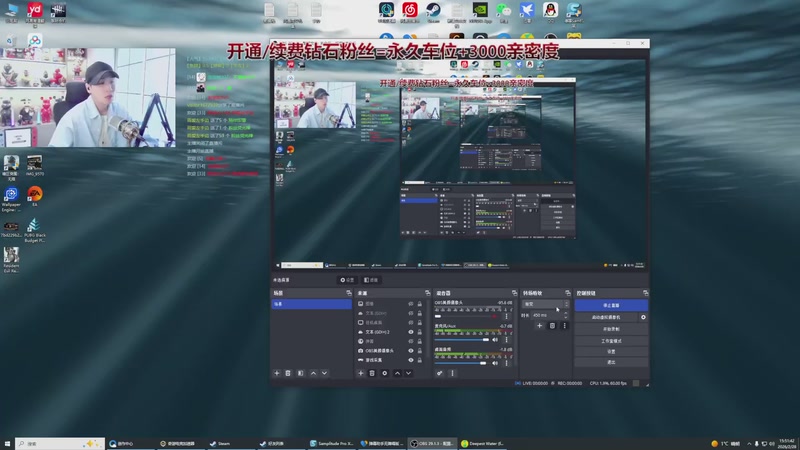Image resolution: width=800 pixels, height=450 pixels.
Task: Adjust the 麦克风/Aux volume slider
Action: click(462, 339)
